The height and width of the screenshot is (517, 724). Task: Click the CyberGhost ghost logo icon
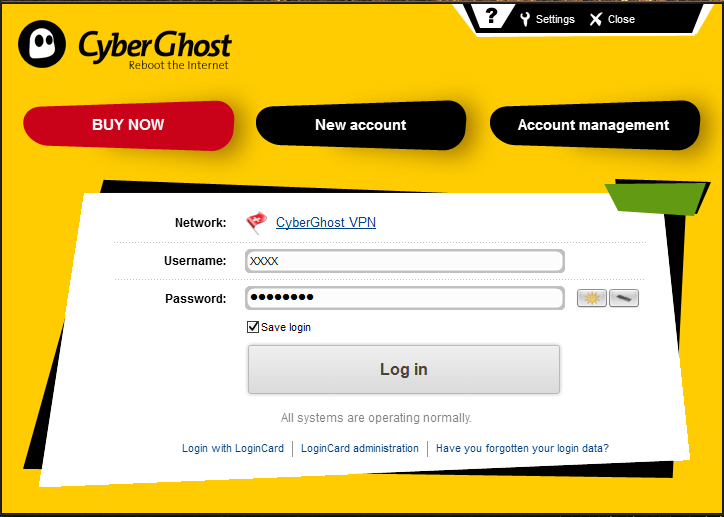click(42, 44)
